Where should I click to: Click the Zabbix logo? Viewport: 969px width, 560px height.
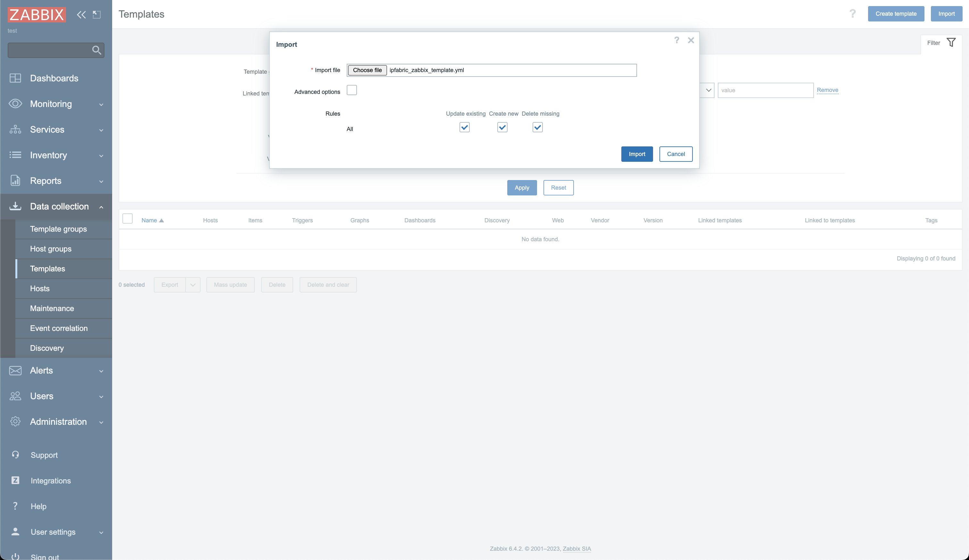(x=36, y=14)
